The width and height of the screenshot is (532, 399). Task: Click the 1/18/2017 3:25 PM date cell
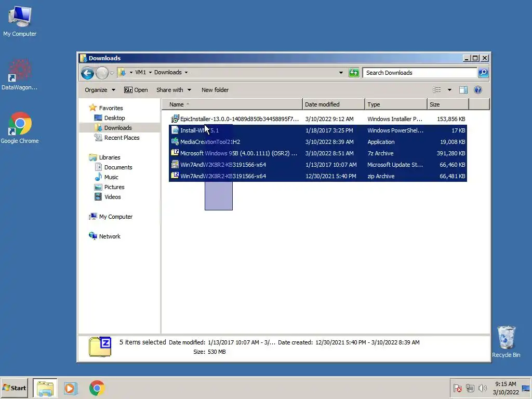pos(329,130)
